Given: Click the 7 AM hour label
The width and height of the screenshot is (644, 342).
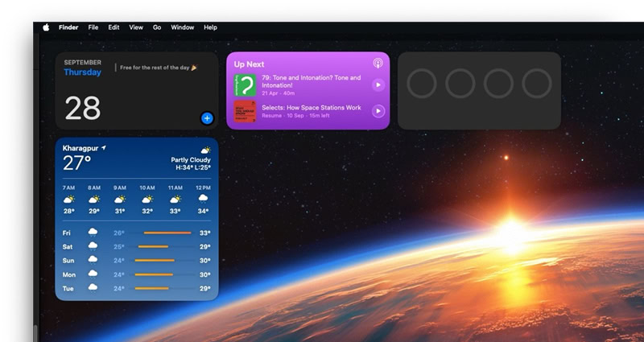Looking at the screenshot, I should [x=68, y=187].
